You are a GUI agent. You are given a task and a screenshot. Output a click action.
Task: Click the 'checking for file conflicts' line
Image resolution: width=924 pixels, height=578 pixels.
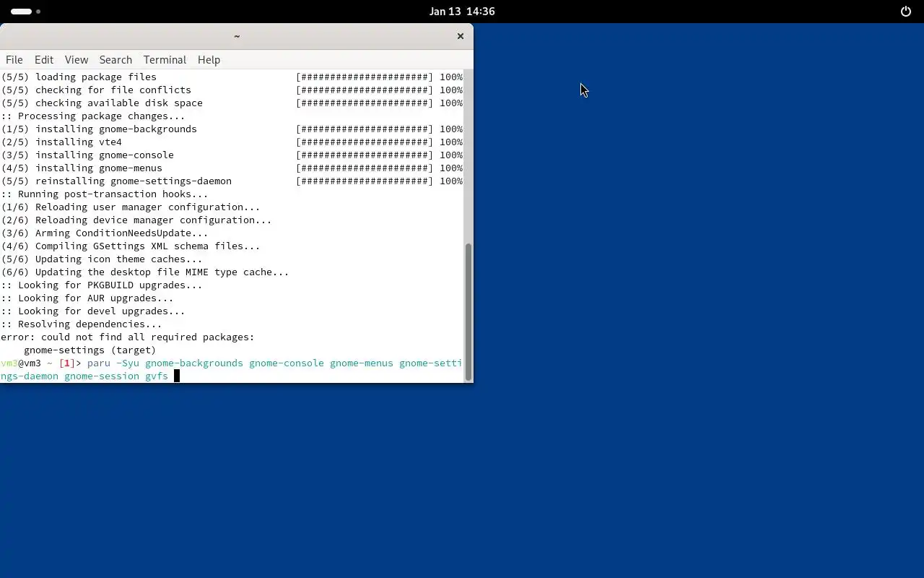(x=232, y=90)
